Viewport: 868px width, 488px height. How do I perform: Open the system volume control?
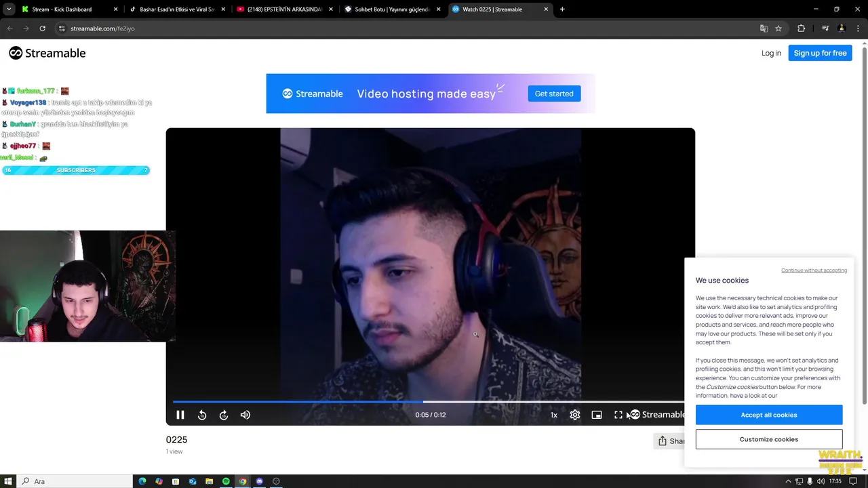(821, 481)
